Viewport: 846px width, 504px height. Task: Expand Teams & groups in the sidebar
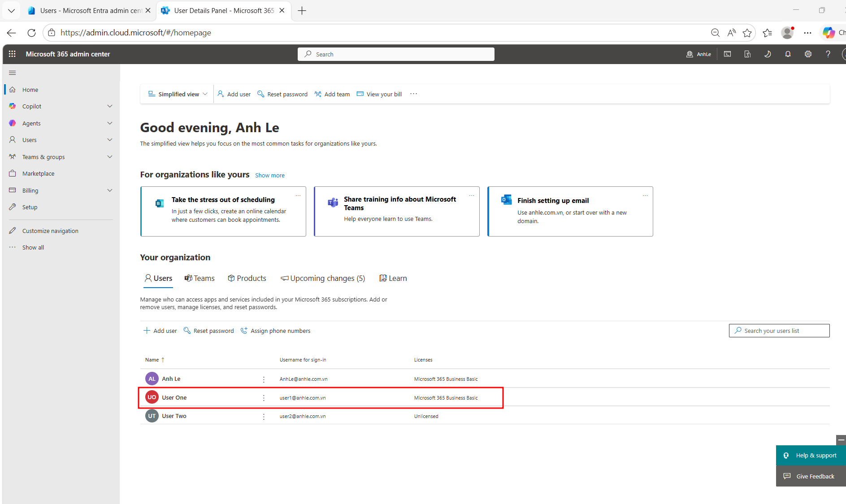click(x=110, y=157)
